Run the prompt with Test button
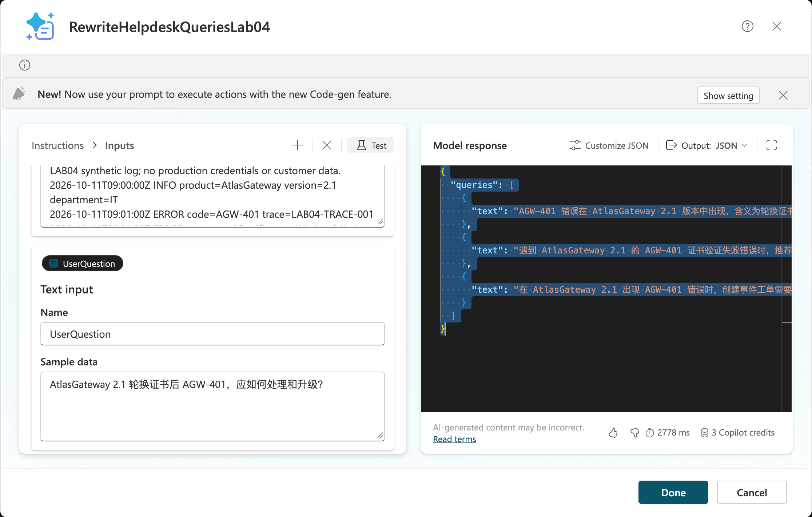The image size is (812, 517). pyautogui.click(x=370, y=145)
